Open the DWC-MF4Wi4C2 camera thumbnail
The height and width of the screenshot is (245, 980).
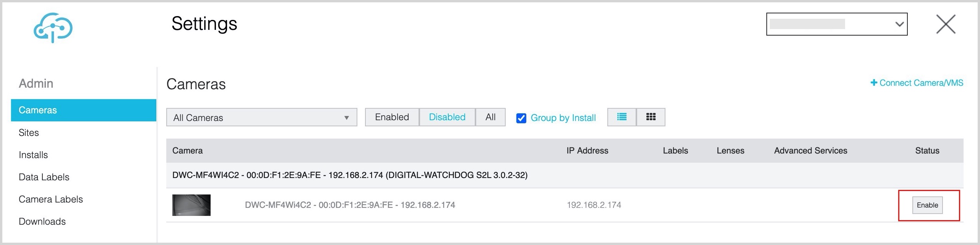point(191,205)
